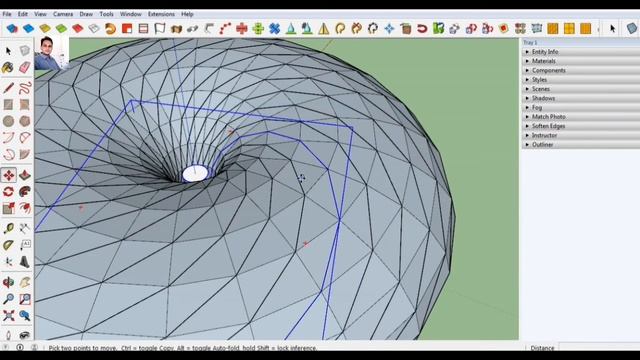
Task: Click the Zoom Extents tool
Action: click(x=8, y=316)
